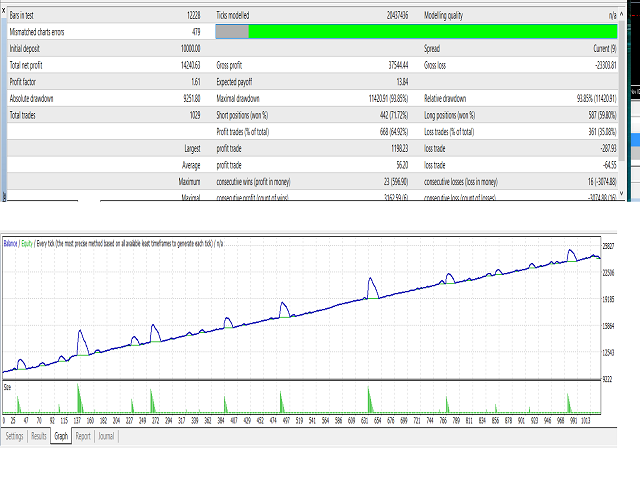Select the mismatched errors value 479
Viewport: 640px width, 480px height.
(196, 32)
